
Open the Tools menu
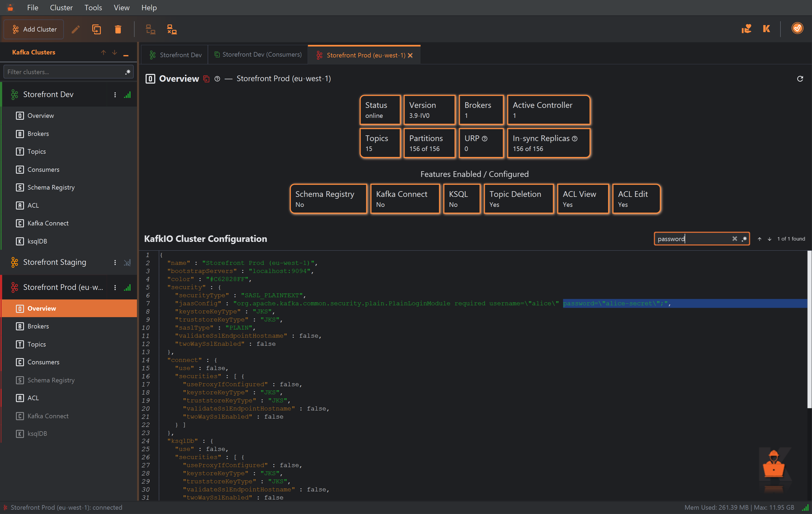coord(93,8)
